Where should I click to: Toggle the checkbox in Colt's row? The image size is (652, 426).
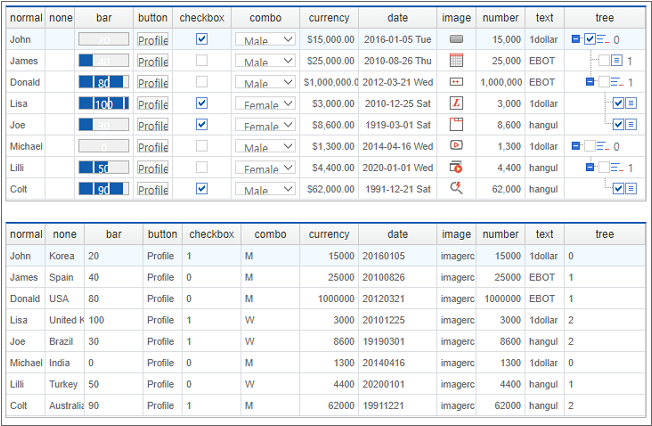tap(202, 189)
